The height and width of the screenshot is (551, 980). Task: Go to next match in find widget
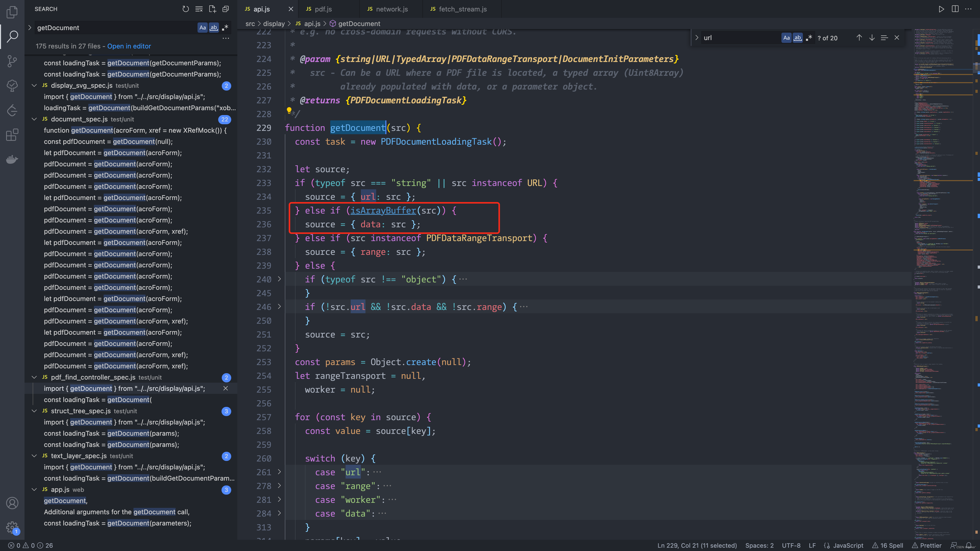click(x=872, y=38)
